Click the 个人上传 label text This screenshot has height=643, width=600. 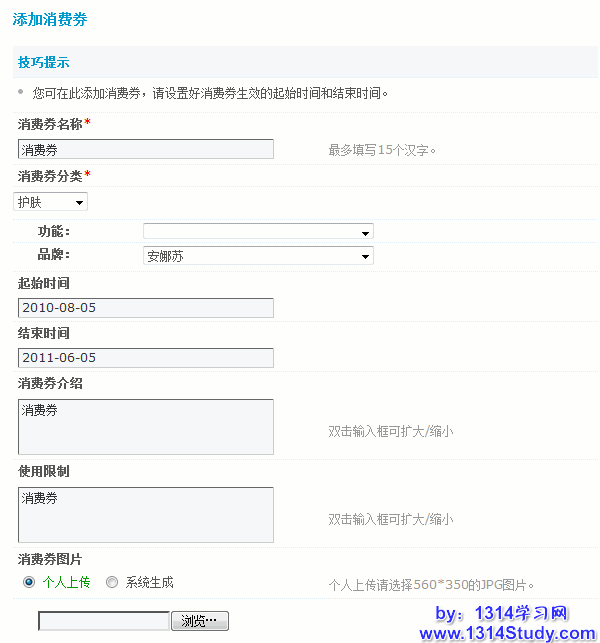(66, 582)
